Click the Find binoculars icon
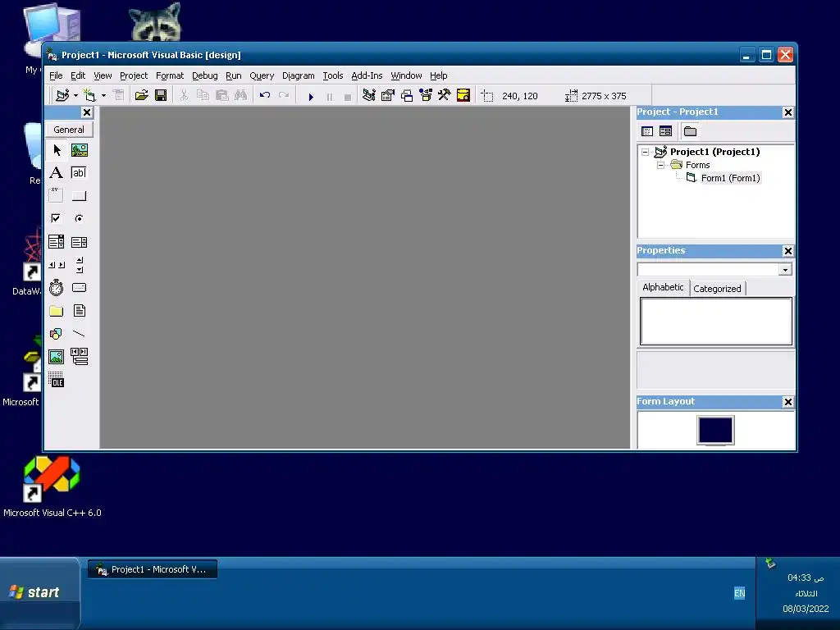The image size is (840, 630). 240,95
